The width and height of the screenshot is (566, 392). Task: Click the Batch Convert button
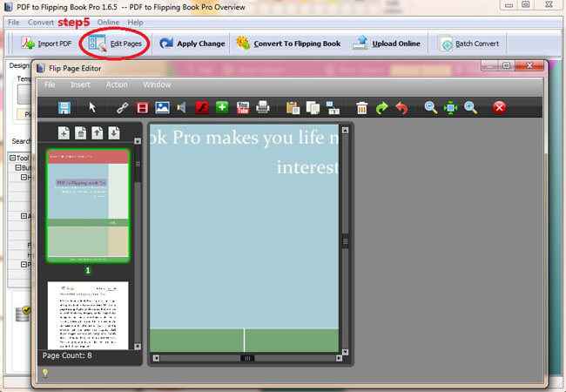468,44
